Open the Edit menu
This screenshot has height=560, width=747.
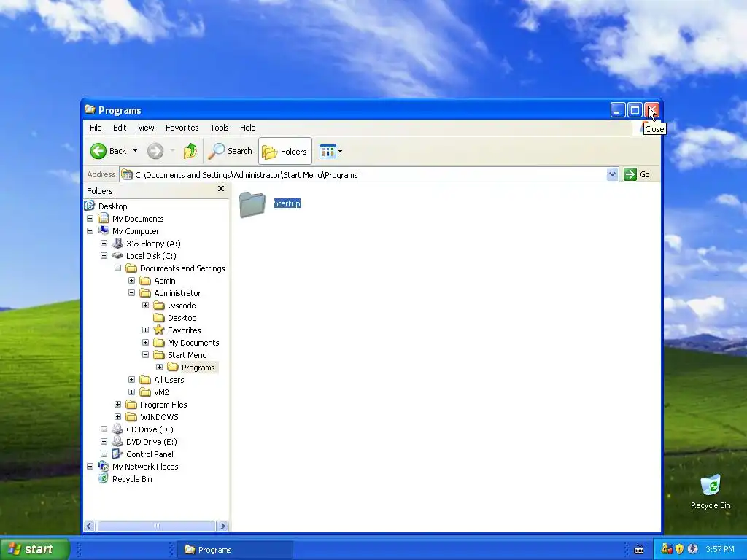[x=120, y=128]
